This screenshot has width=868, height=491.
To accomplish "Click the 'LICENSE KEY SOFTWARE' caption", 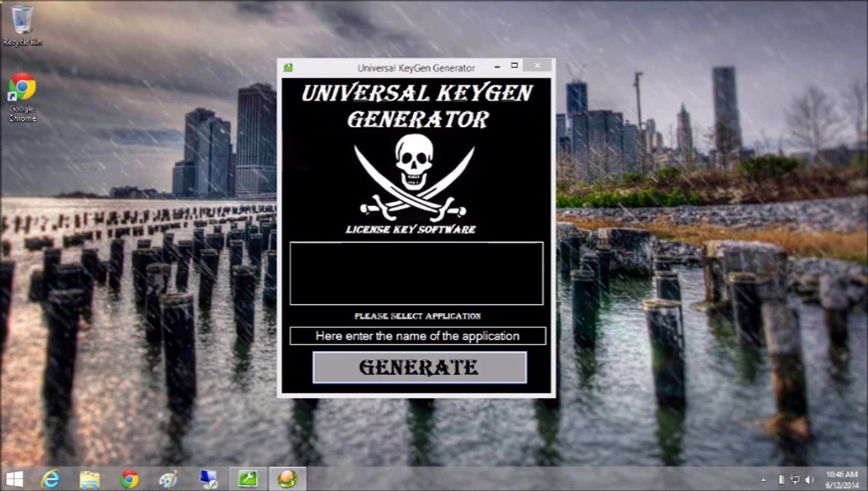I will click(x=411, y=230).
